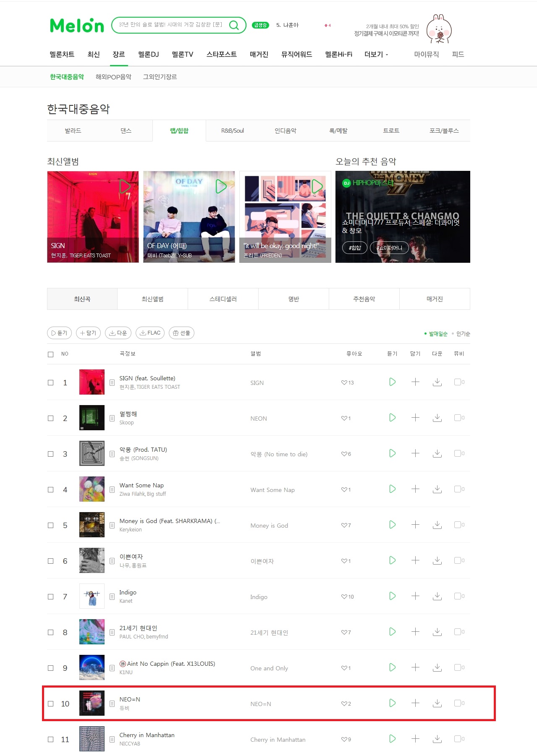Open the 스테디셀러 tab

223,299
